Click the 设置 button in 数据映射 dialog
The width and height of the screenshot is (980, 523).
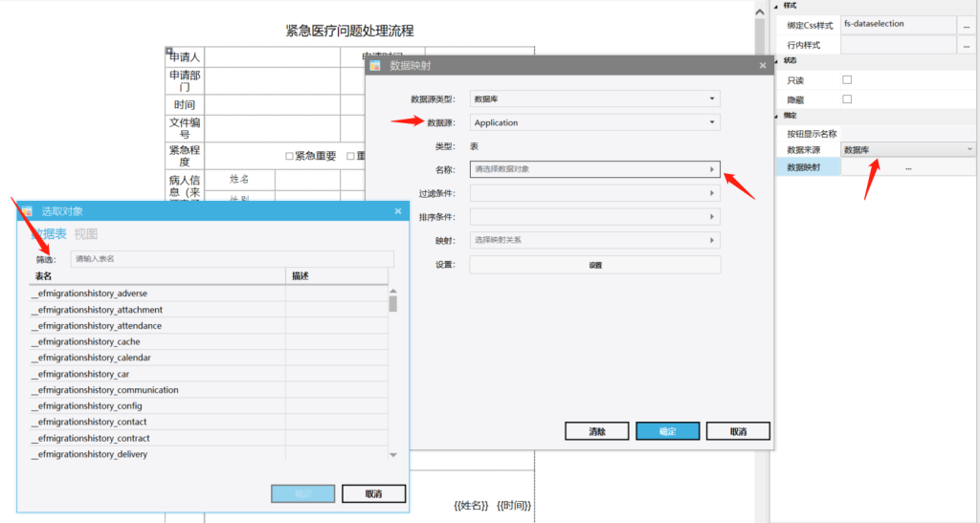[595, 265]
